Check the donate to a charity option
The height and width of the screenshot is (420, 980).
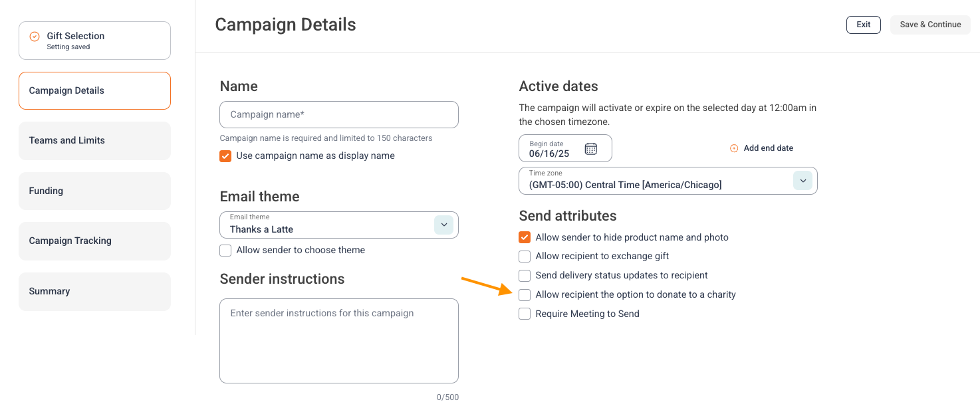click(x=525, y=294)
